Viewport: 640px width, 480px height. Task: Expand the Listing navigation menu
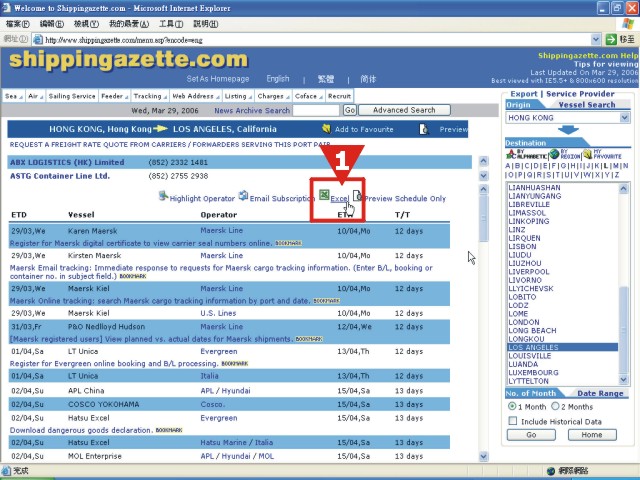point(238,96)
